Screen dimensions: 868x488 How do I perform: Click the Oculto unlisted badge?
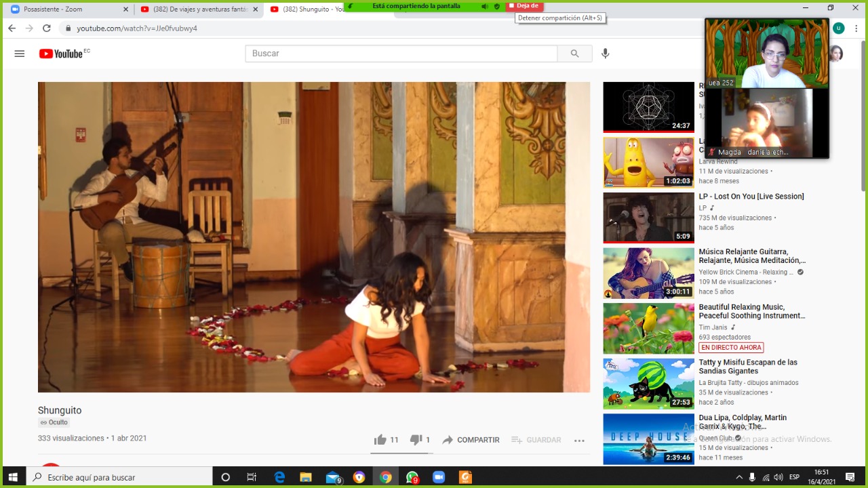click(x=54, y=422)
